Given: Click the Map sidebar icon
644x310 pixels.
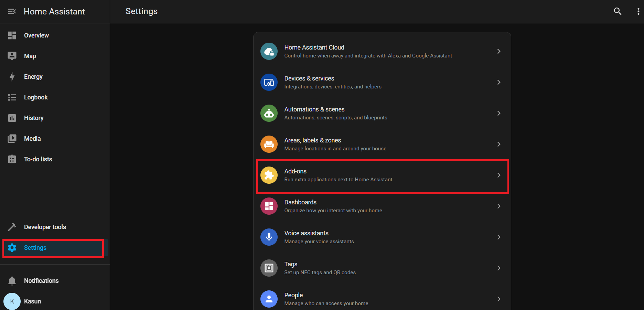Looking at the screenshot, I should point(12,56).
